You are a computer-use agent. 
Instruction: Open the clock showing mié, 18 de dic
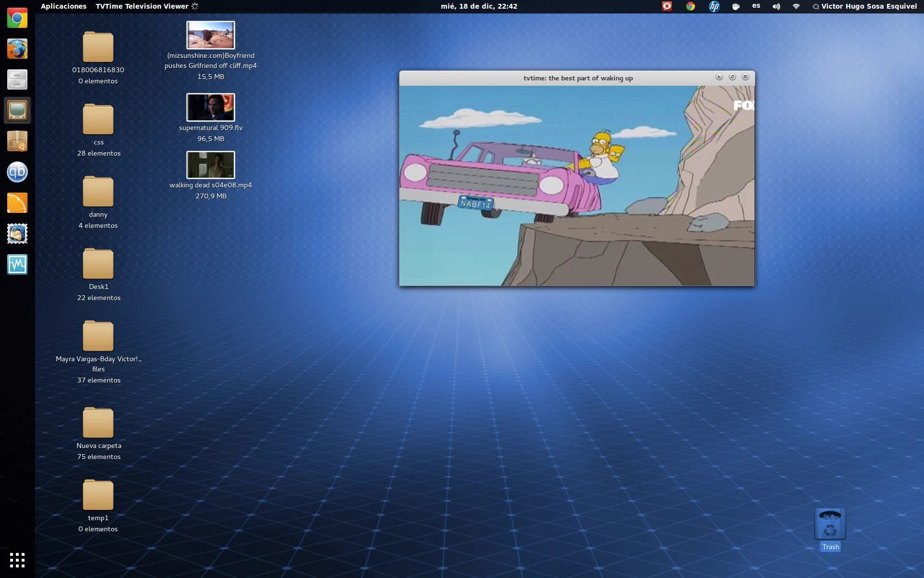[x=479, y=6]
